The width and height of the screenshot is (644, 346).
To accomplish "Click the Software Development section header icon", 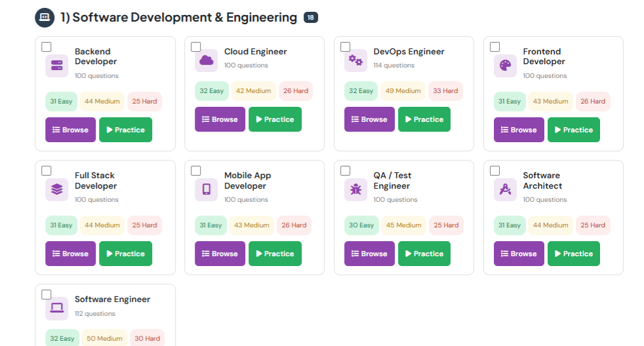I will point(45,18).
